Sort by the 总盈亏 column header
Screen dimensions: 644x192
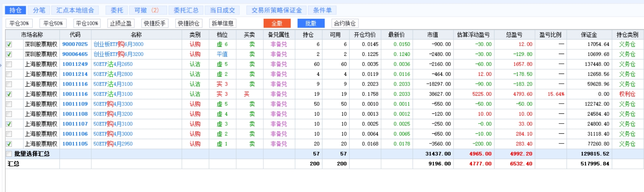pyautogui.click(x=514, y=35)
